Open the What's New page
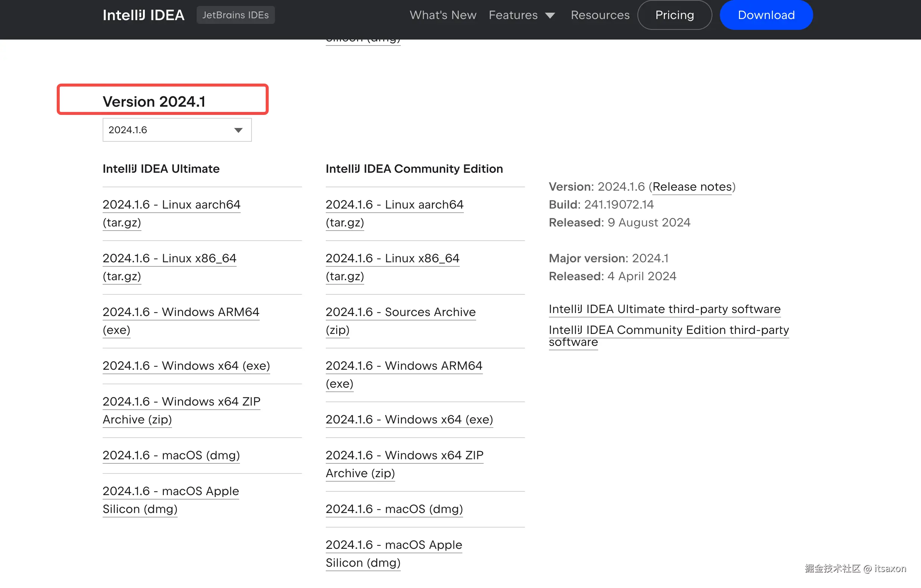Viewport: 921px width, 588px height. pyautogui.click(x=443, y=15)
